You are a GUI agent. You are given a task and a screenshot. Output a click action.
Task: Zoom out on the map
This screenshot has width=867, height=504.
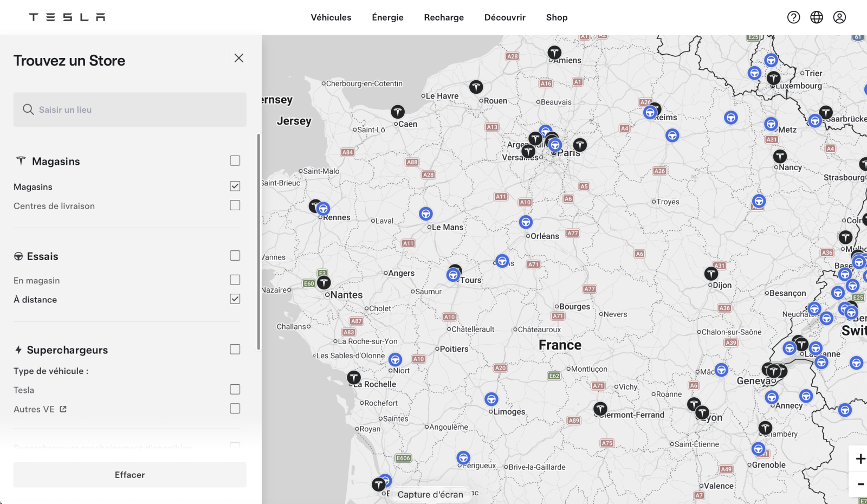[860, 484]
